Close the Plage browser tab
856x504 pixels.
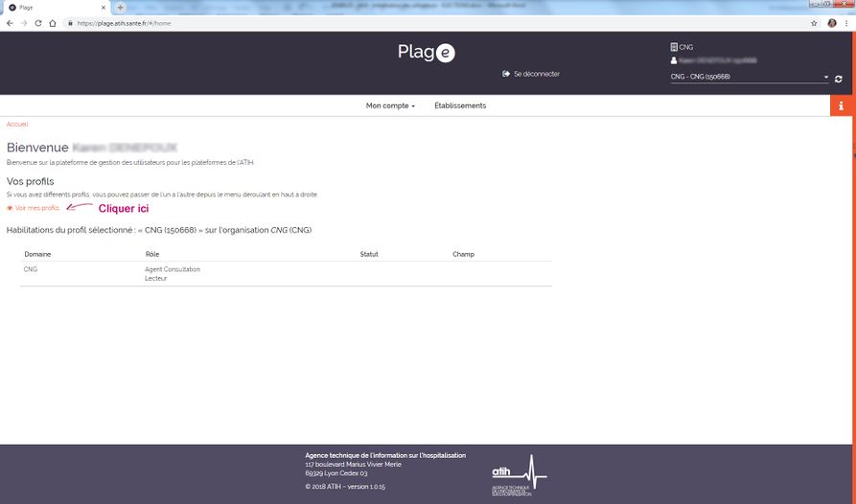click(104, 8)
